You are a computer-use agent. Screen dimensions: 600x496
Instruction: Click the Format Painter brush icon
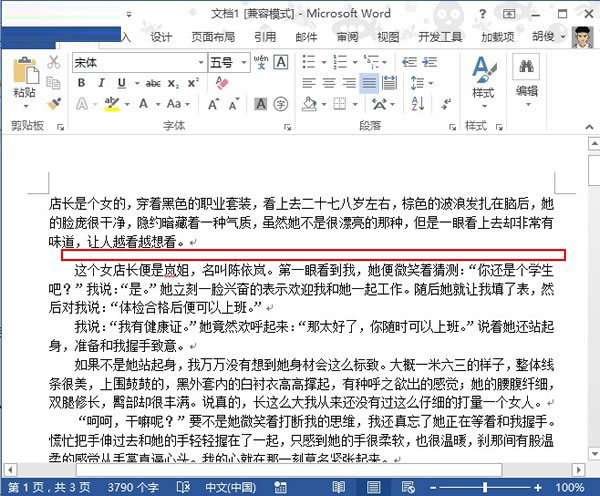[x=54, y=103]
